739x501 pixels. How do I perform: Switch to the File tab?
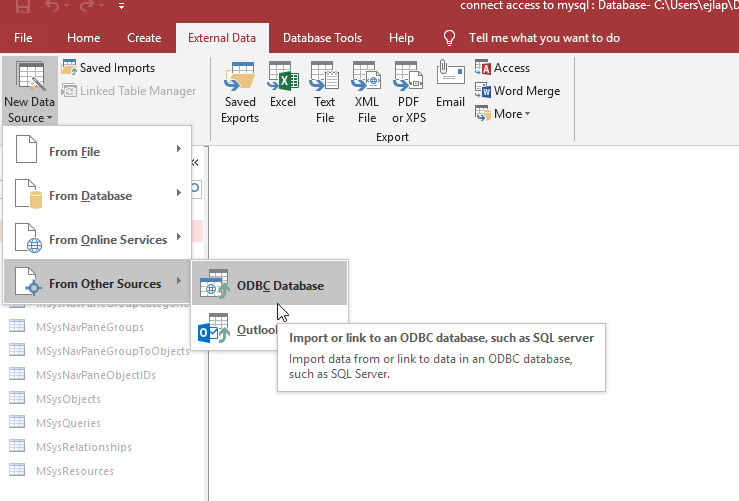click(23, 38)
